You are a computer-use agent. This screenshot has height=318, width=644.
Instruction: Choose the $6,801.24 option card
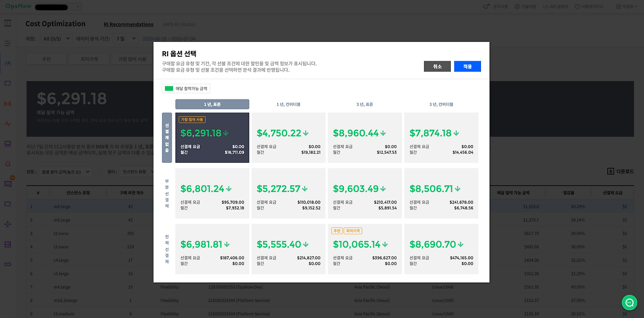tap(212, 193)
